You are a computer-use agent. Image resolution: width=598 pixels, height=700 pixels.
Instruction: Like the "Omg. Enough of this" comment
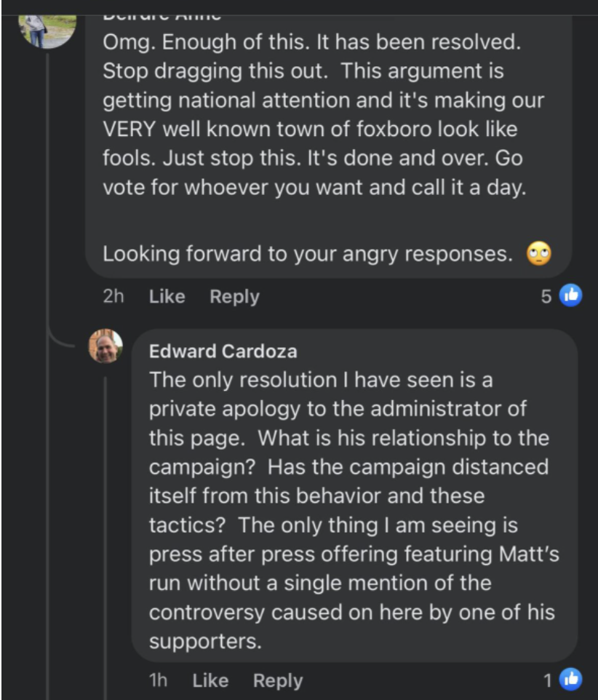[167, 297]
